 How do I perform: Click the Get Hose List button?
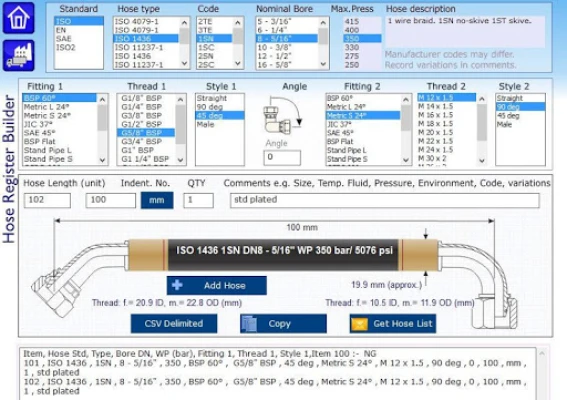click(x=393, y=323)
